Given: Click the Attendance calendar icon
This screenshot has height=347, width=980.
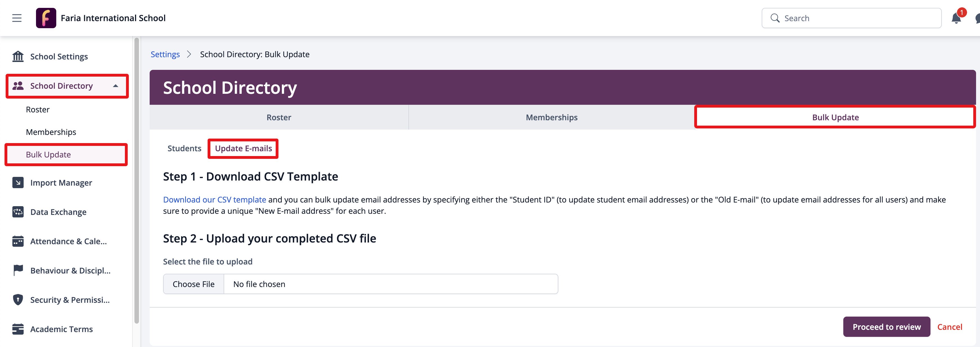Looking at the screenshot, I should click(18, 241).
